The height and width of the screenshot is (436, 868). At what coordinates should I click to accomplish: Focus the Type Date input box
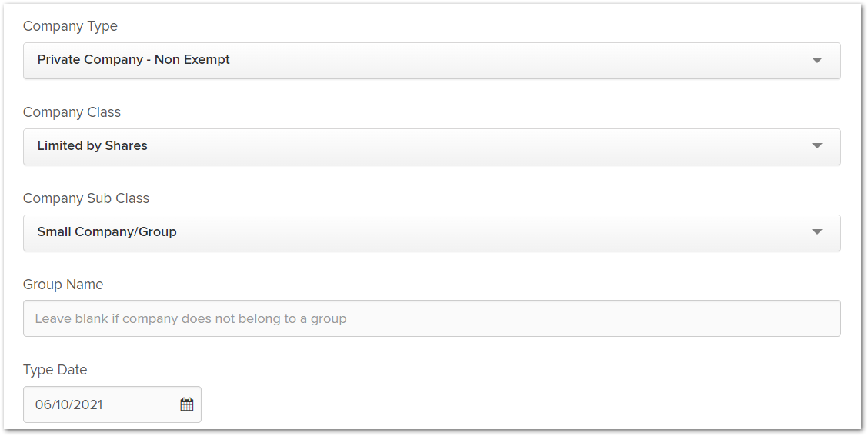(x=112, y=404)
